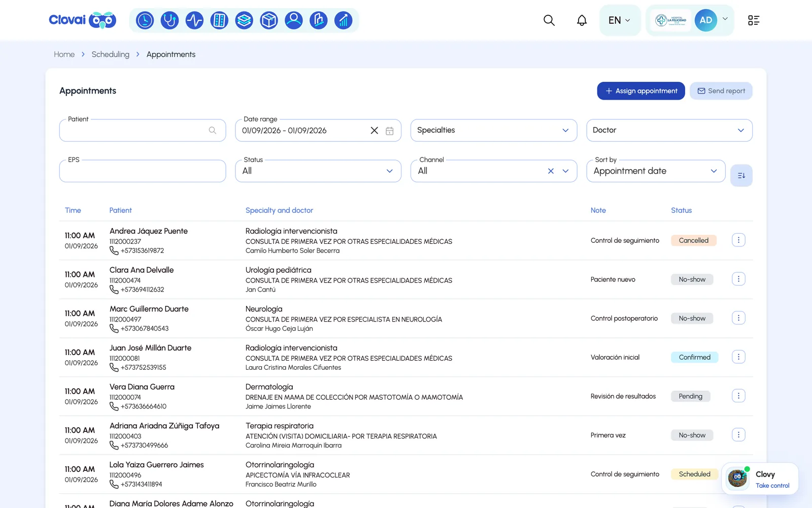This screenshot has width=812, height=508.
Task: Click the Note column header
Action: [x=598, y=210]
